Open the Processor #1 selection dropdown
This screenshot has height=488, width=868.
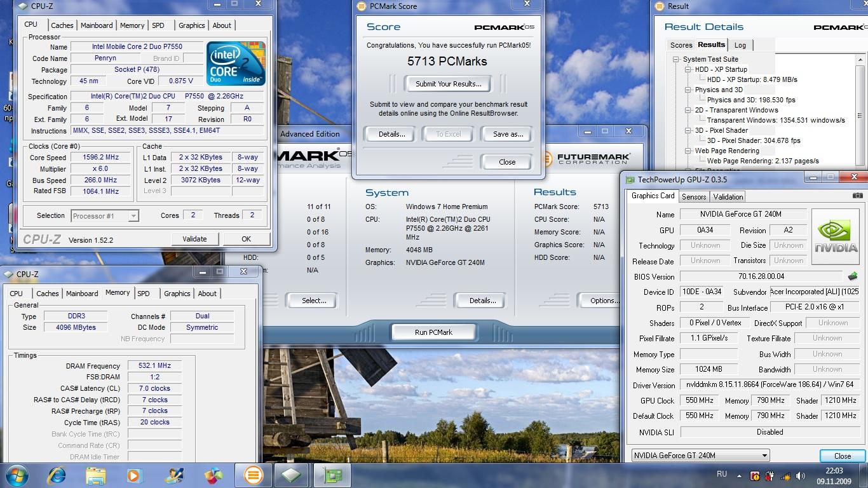pos(104,216)
